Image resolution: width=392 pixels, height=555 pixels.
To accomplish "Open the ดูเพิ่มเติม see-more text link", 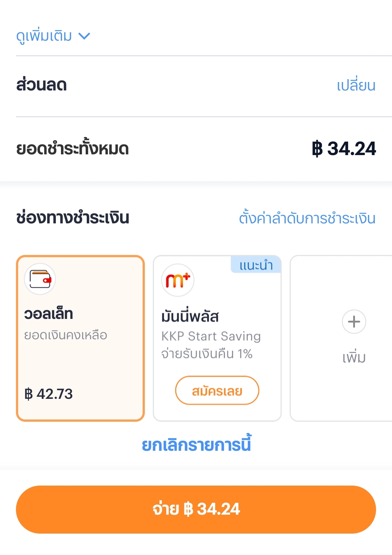I will pyautogui.click(x=44, y=36).
